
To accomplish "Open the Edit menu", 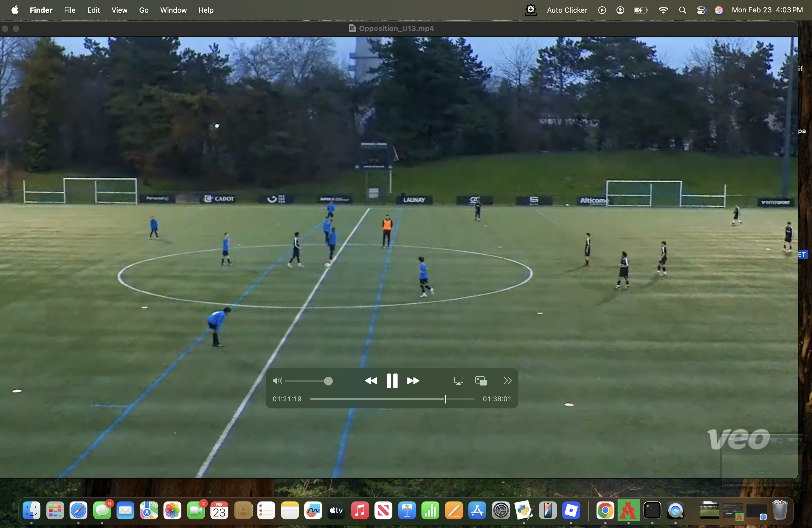I will [x=93, y=10].
